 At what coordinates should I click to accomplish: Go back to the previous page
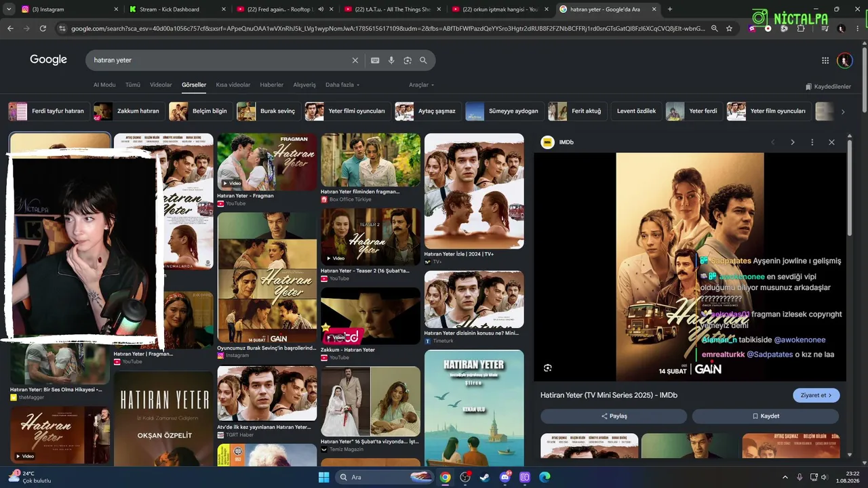(x=10, y=28)
